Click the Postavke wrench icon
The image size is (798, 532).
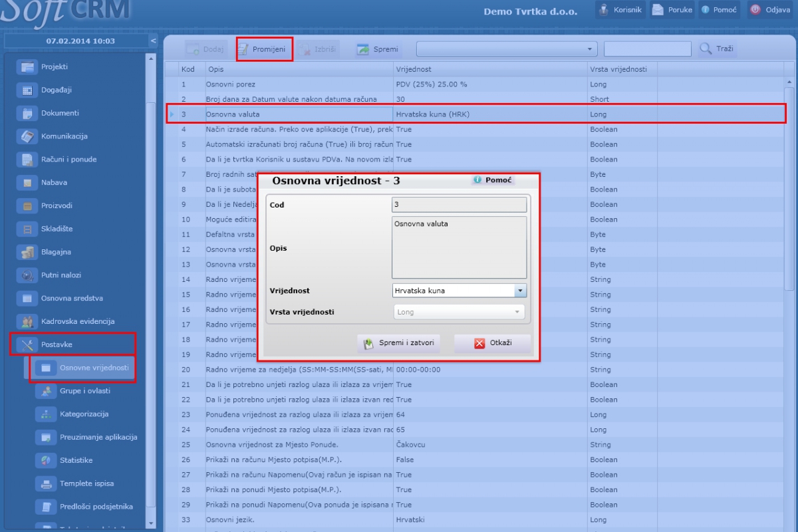27,344
